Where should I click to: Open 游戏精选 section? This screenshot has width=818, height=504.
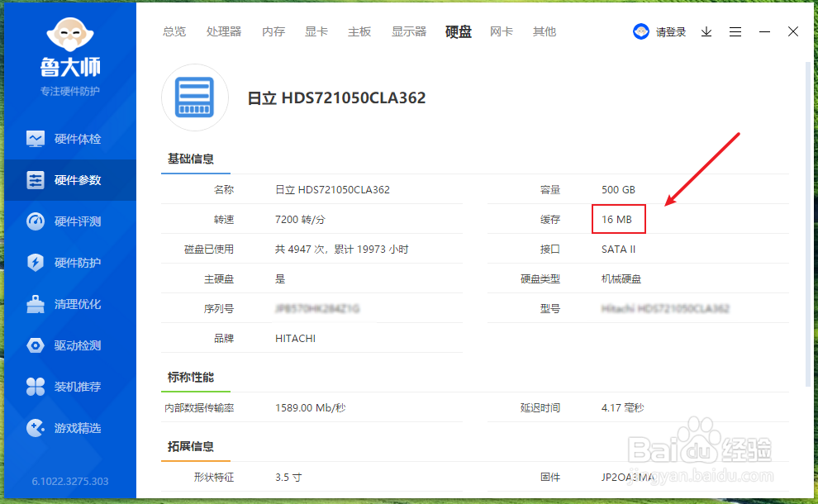pos(70,428)
